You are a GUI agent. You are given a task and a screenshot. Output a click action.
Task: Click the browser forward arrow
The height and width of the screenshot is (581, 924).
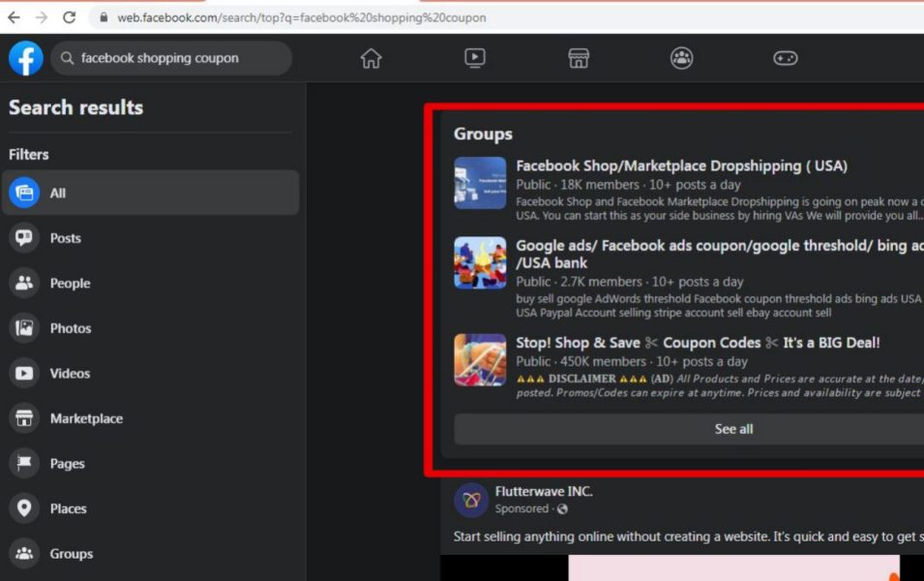pyautogui.click(x=42, y=17)
